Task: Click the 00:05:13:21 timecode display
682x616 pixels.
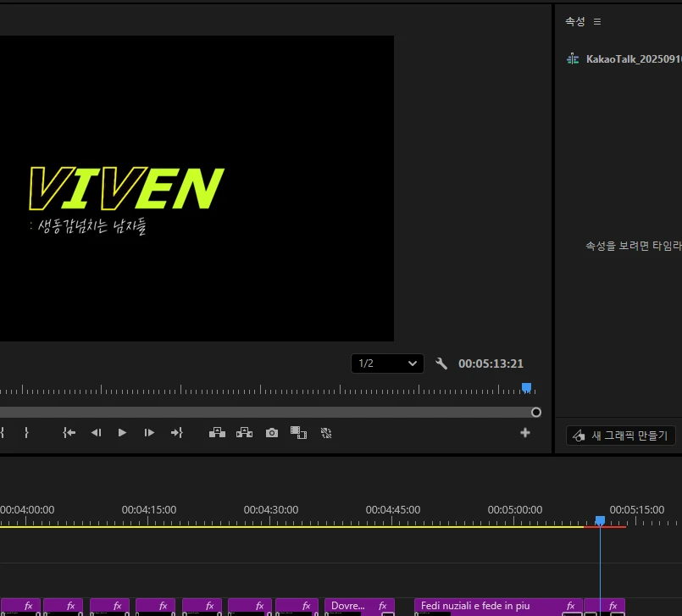Action: click(491, 363)
